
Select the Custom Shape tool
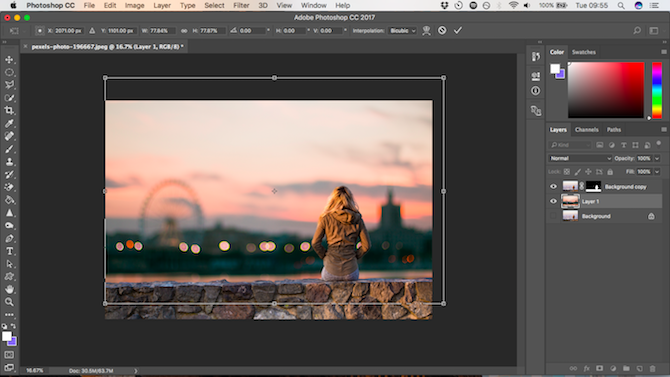pyautogui.click(x=9, y=277)
